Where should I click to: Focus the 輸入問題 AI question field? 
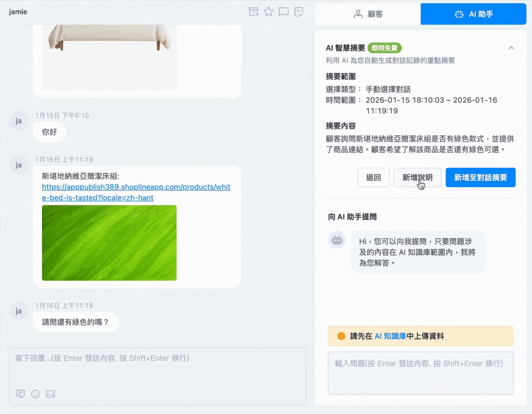[420, 373]
